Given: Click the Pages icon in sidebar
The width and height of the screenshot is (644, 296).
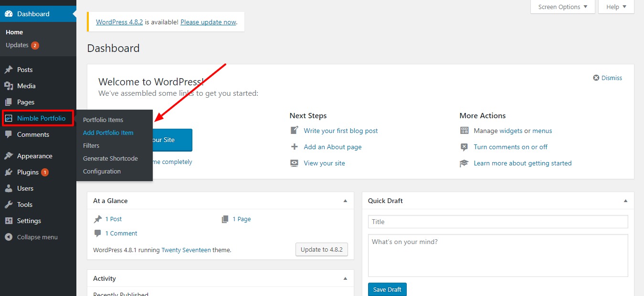Looking at the screenshot, I should coord(9,102).
